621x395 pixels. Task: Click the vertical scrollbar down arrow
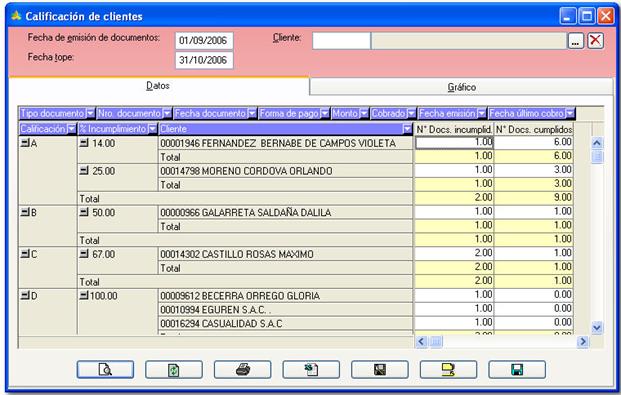pyautogui.click(x=597, y=328)
